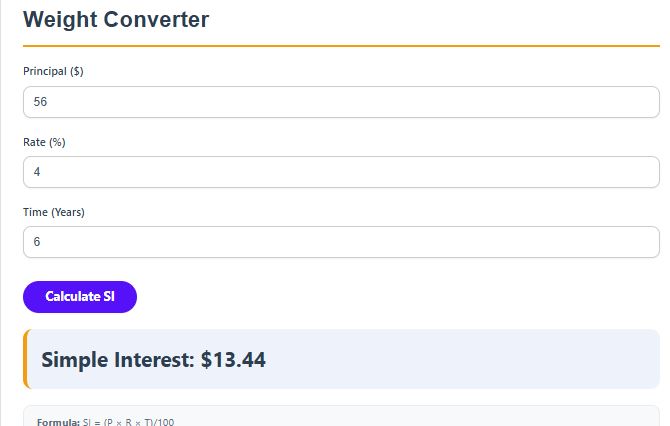670x426 pixels.
Task: Click the orange divider under the heading
Action: coord(340,45)
